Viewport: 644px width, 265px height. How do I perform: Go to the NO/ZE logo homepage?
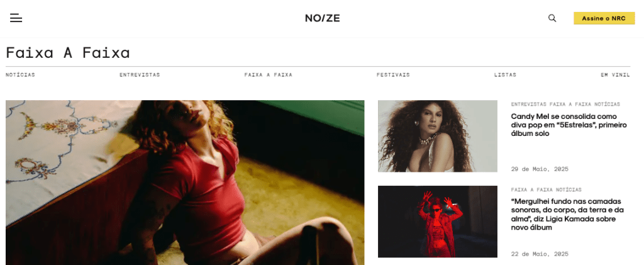coord(323,18)
